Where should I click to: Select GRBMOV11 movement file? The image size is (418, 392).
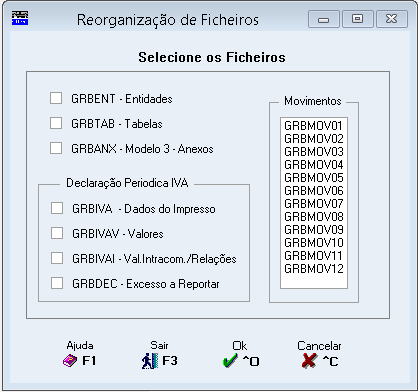(314, 256)
